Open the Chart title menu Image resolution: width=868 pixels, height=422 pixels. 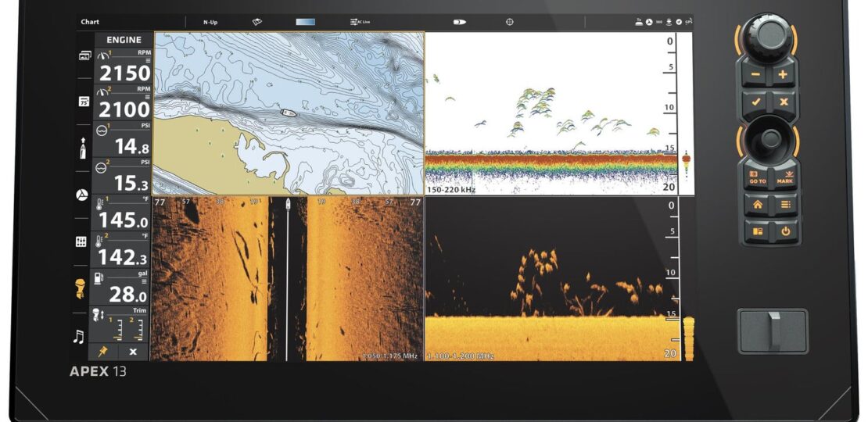90,22
